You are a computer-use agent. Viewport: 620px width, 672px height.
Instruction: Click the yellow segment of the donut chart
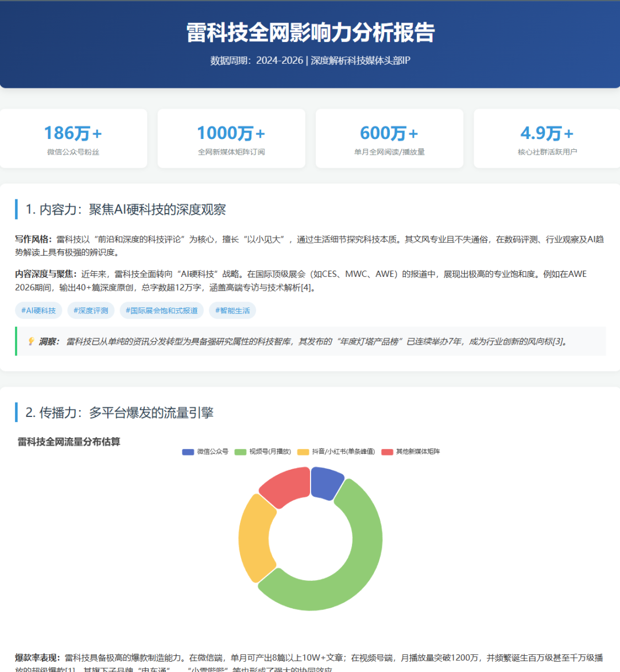(x=254, y=538)
